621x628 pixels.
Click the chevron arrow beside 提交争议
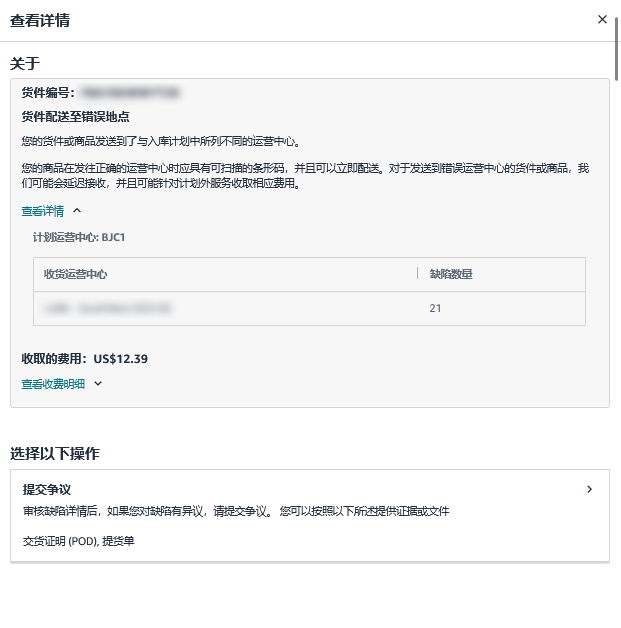[x=589, y=489]
